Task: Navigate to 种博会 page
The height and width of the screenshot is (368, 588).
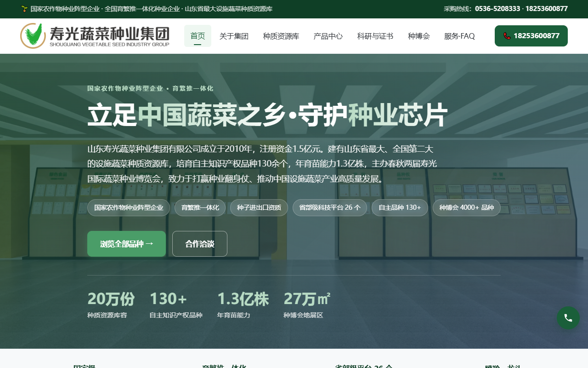Action: 419,36
